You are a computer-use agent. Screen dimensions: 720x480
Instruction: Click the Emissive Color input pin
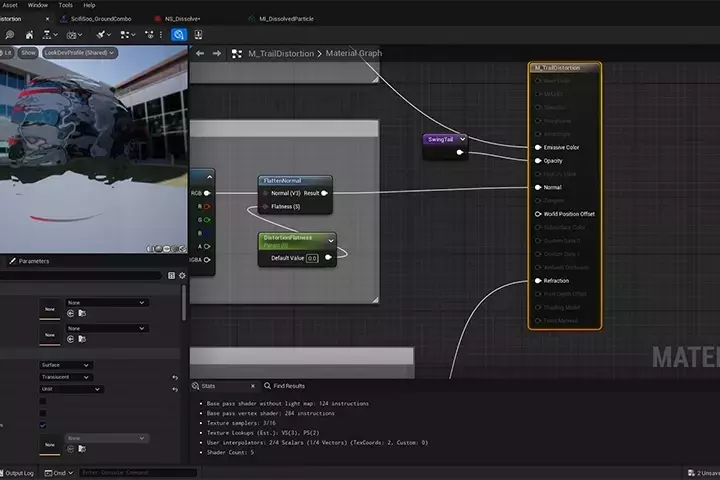coord(538,147)
